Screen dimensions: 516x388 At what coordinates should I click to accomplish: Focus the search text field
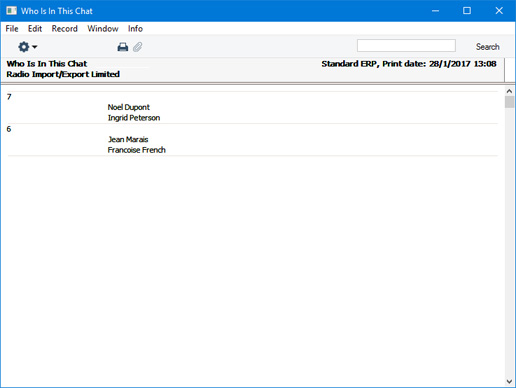point(406,46)
